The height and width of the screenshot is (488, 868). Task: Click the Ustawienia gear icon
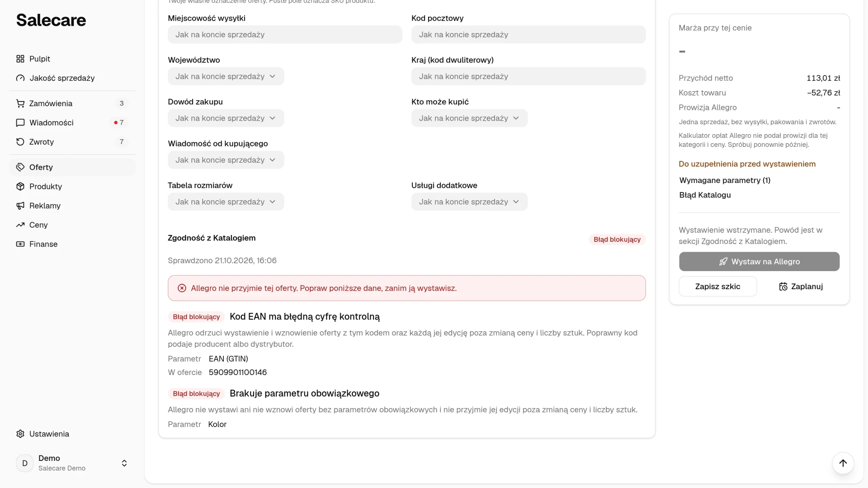coord(20,434)
